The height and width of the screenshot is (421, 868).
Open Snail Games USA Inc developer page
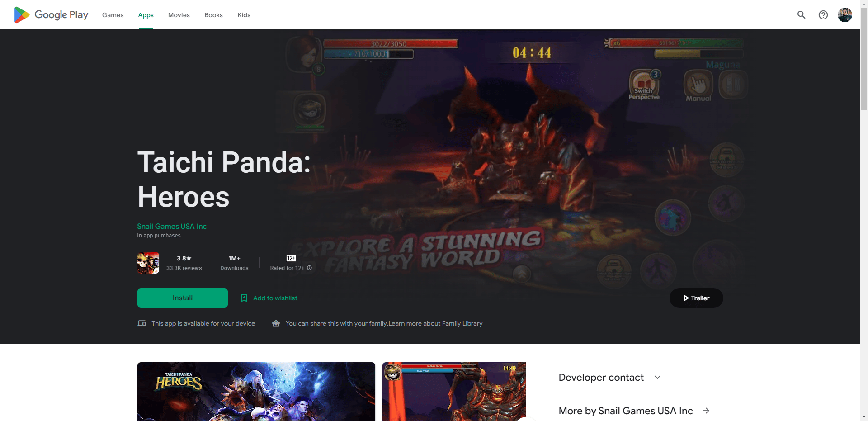point(172,226)
